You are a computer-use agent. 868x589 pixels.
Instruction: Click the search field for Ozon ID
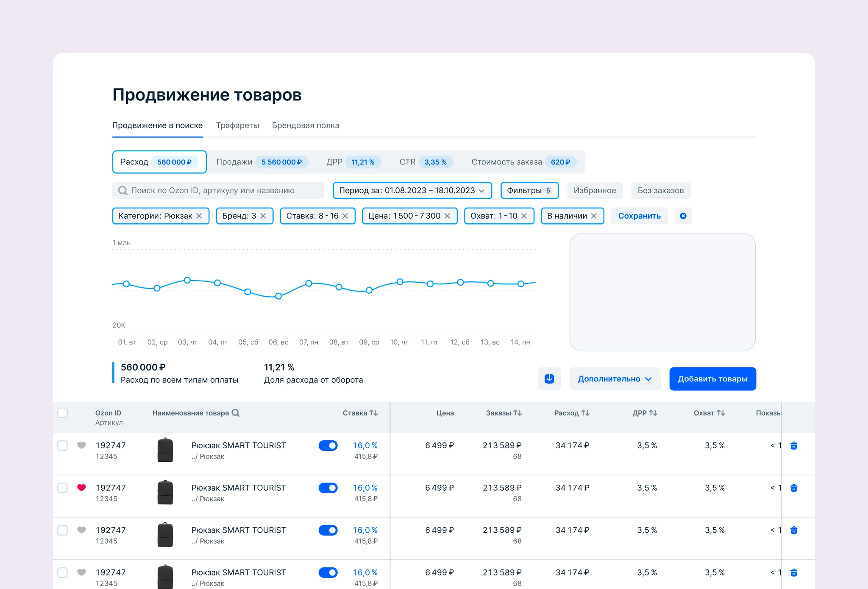[x=218, y=191]
